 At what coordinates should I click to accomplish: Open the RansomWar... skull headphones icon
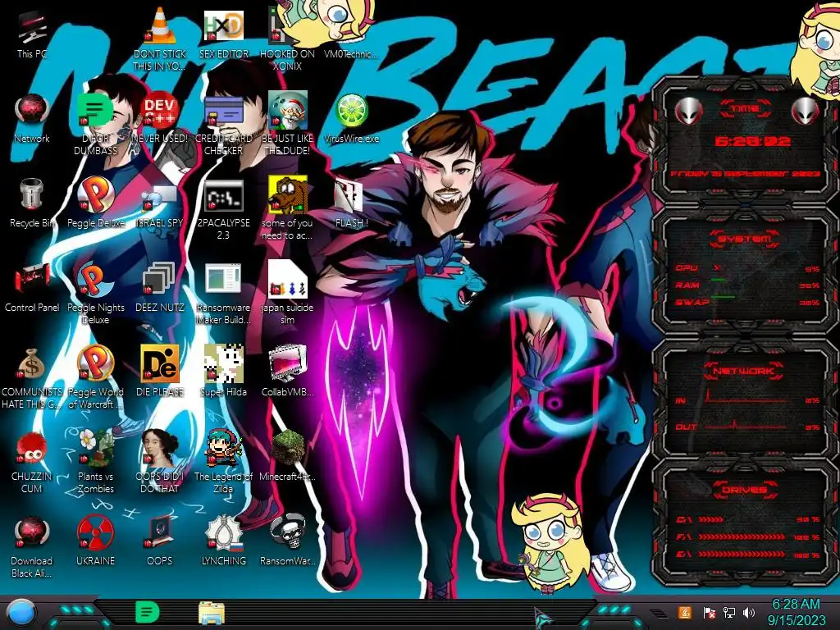288,532
